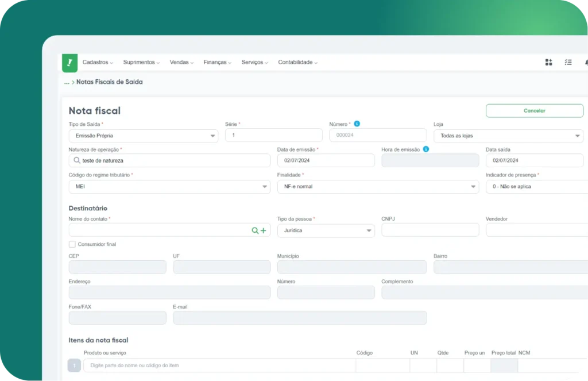Open the apps grid icon

pyautogui.click(x=548, y=63)
